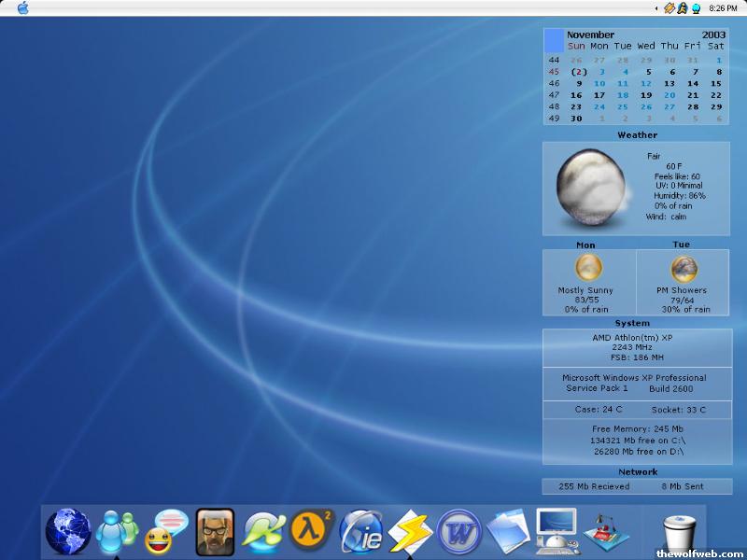
Task: Click the 2003 year label in the calendar
Action: 713,35
